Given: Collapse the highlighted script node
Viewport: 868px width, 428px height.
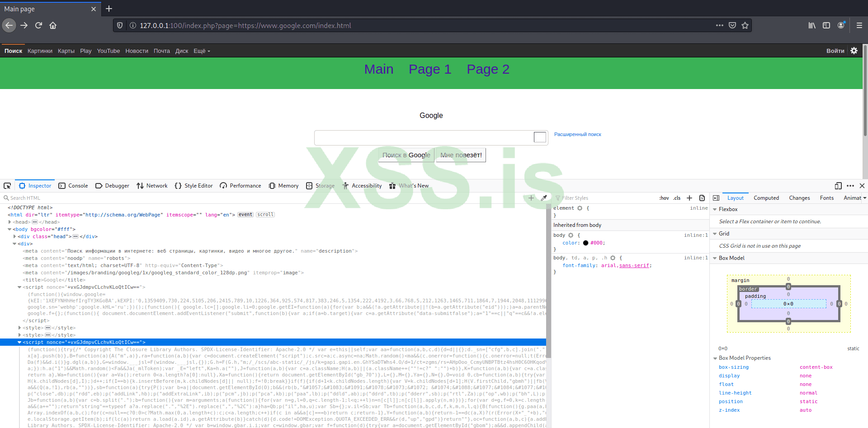Looking at the screenshot, I should pyautogui.click(x=19, y=342).
